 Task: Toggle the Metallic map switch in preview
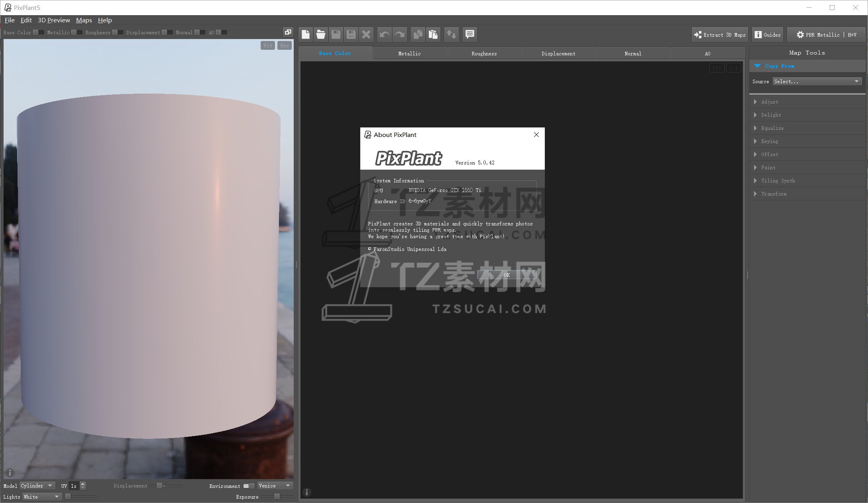tap(77, 32)
